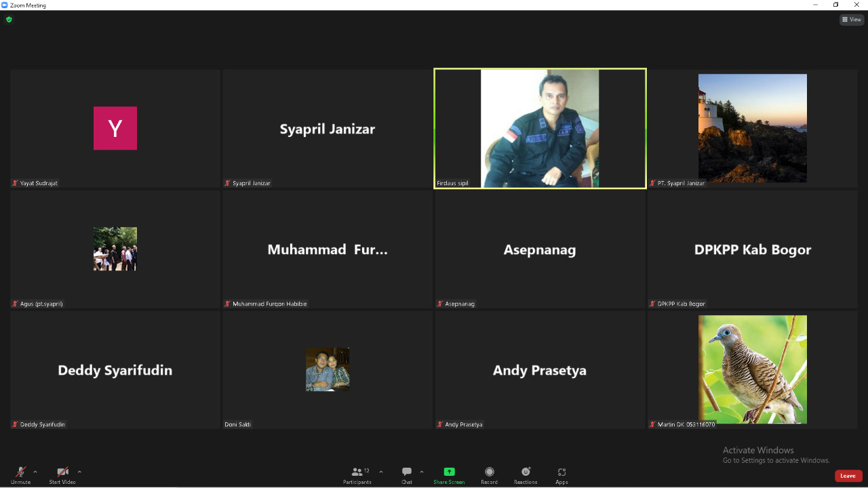Image resolution: width=868 pixels, height=488 pixels.
Task: Select the Firdaus sipil video tile
Action: 540,128
